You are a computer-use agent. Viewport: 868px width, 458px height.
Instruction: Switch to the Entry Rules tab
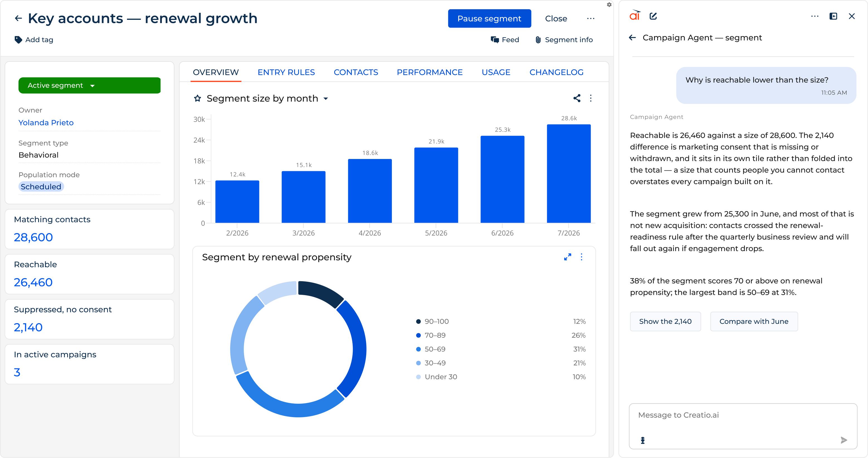pos(286,72)
